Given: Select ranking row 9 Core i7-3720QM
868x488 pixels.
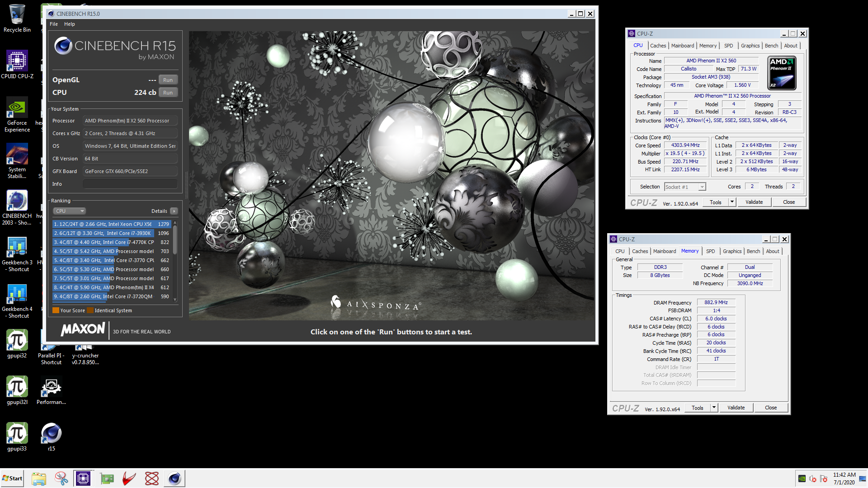Looking at the screenshot, I should pos(112,296).
